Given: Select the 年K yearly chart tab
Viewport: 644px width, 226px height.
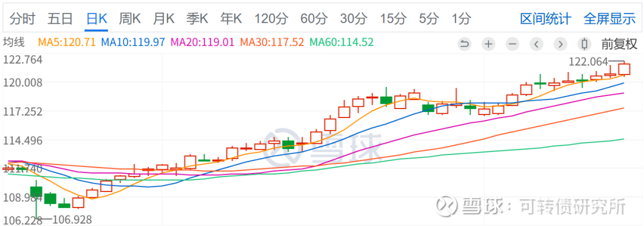Looking at the screenshot, I should coord(231,18).
